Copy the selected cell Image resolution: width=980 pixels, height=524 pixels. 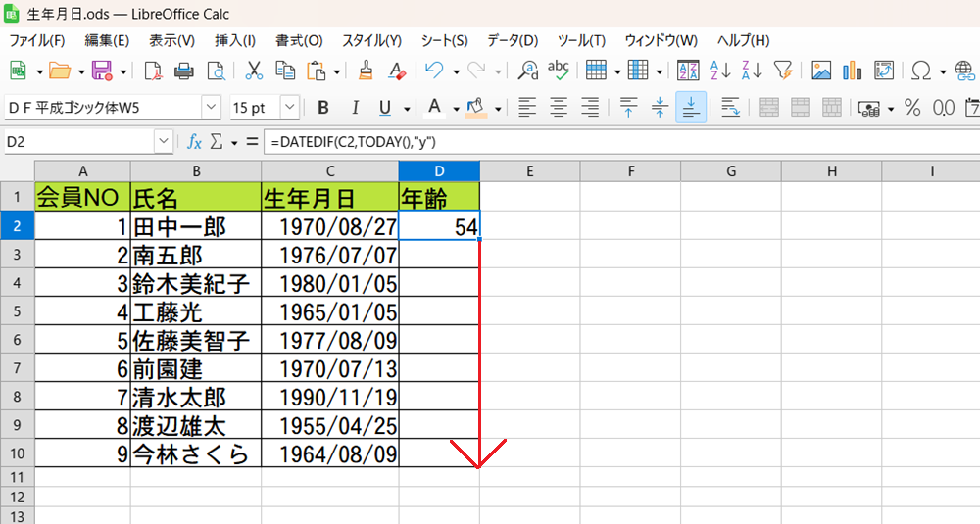click(x=285, y=71)
